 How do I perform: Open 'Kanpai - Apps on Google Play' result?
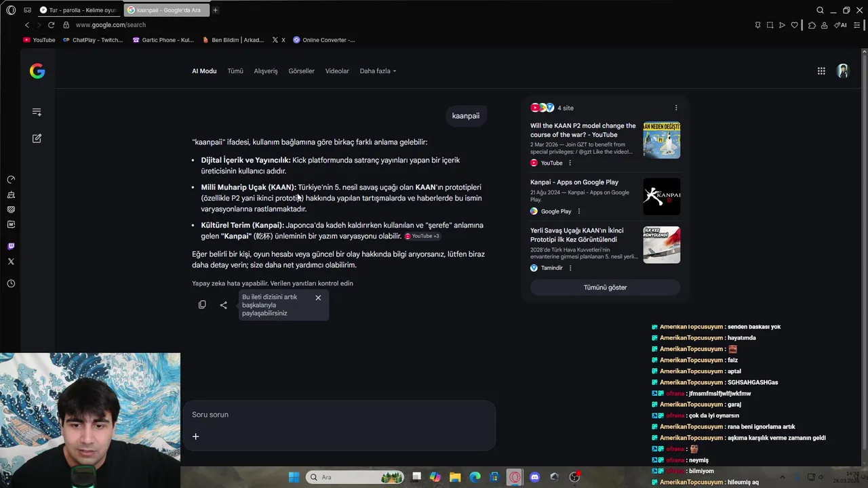pos(574,182)
